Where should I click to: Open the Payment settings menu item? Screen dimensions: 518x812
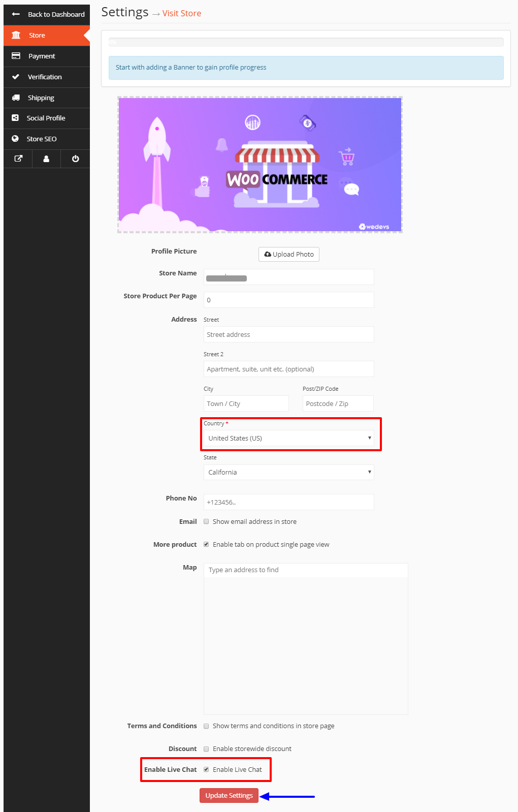pos(47,56)
